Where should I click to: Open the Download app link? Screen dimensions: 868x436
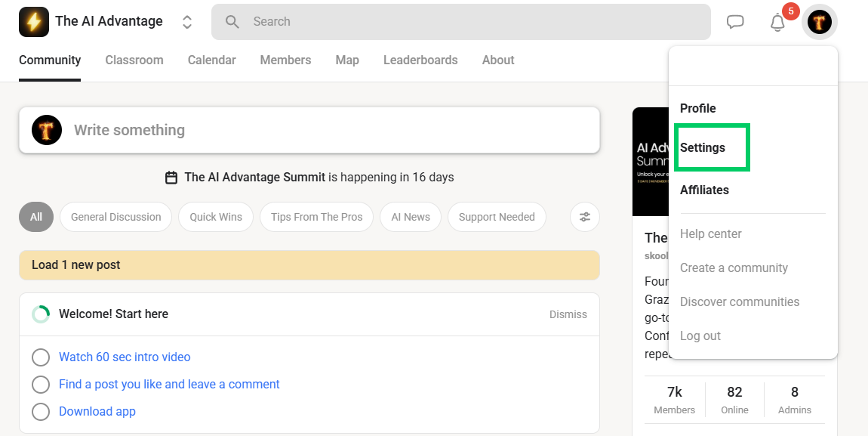coord(97,411)
